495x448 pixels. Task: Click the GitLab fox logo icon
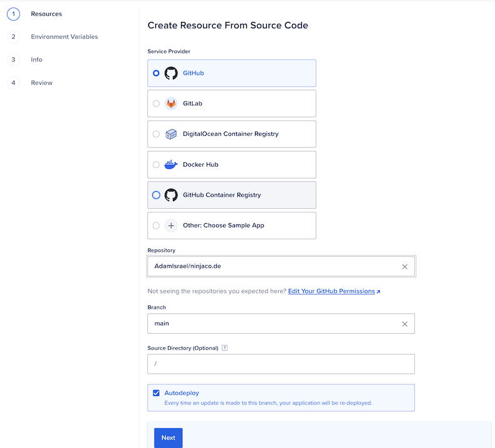(x=171, y=103)
